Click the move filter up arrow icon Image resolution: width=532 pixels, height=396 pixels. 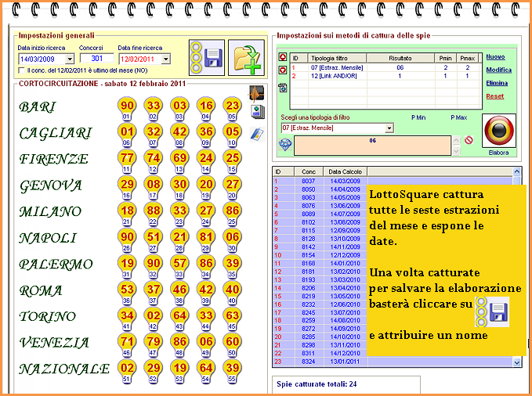click(x=283, y=58)
